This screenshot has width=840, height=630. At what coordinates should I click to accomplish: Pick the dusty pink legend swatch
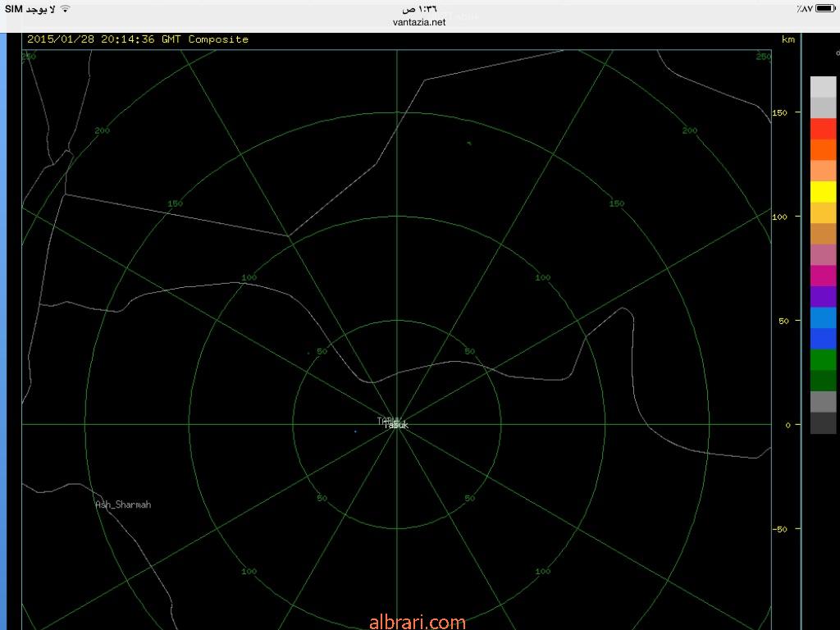823,255
